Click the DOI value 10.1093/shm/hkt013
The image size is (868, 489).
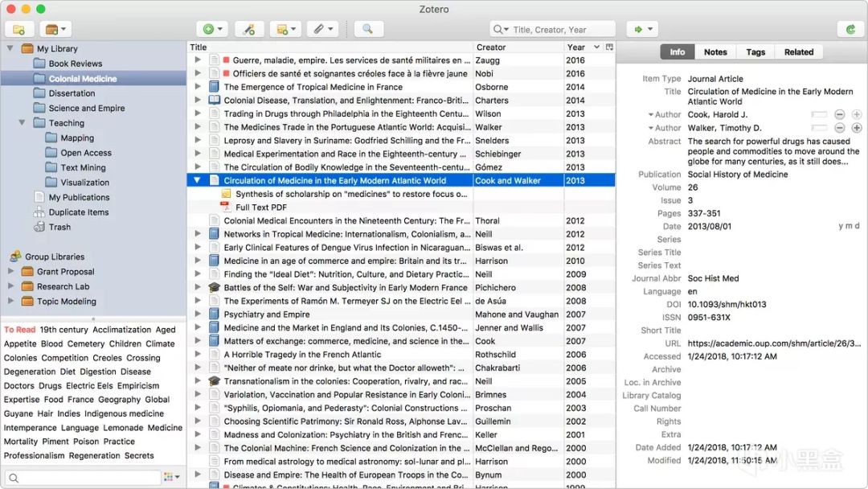tap(727, 304)
